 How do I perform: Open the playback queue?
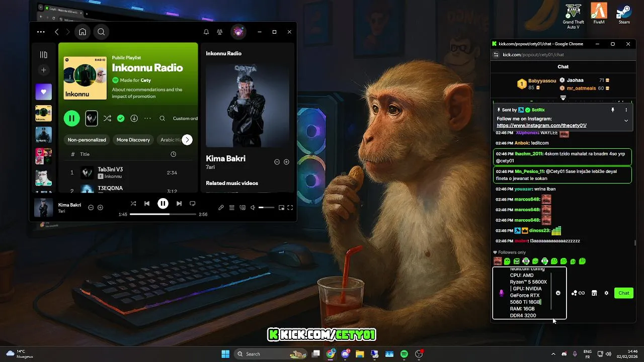pos(232,207)
